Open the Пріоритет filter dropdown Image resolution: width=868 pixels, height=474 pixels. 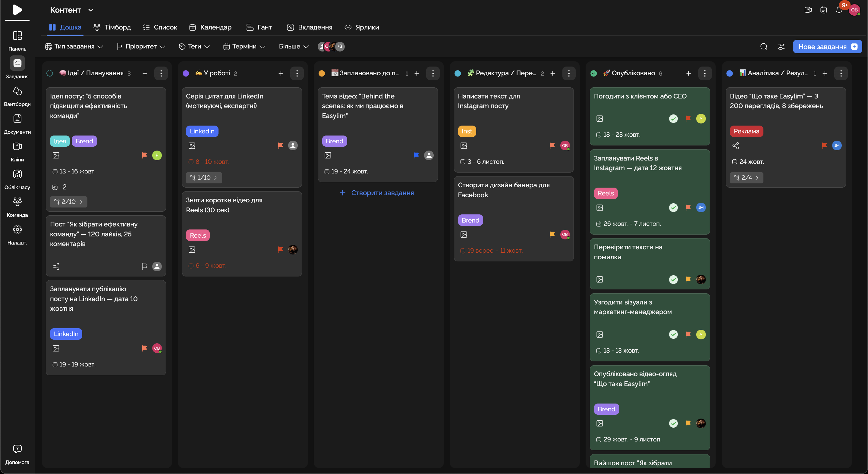141,46
